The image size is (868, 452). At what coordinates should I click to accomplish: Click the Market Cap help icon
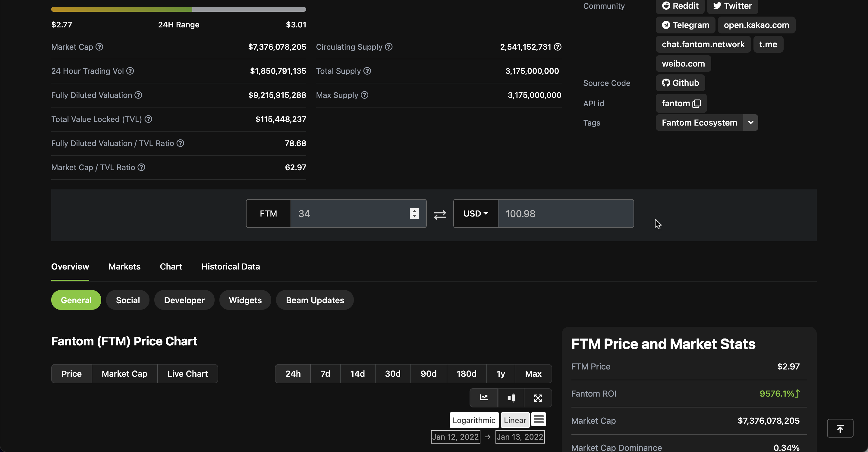pyautogui.click(x=99, y=47)
